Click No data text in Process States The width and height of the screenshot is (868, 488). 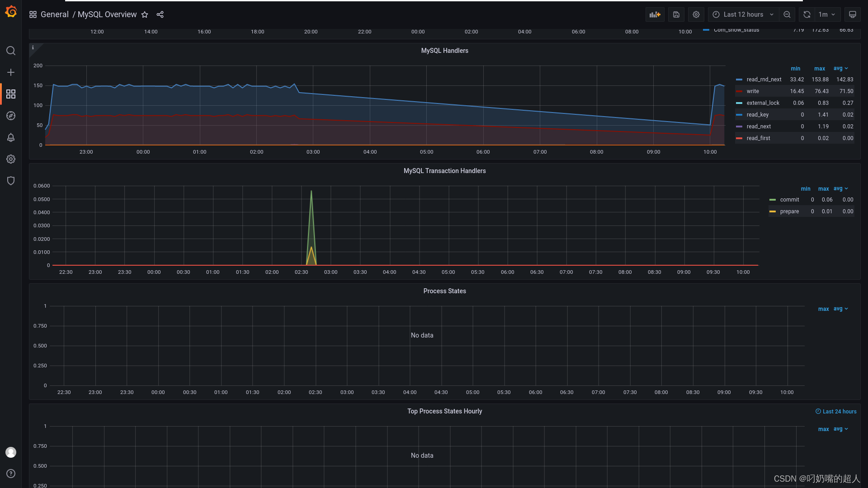[x=422, y=335]
